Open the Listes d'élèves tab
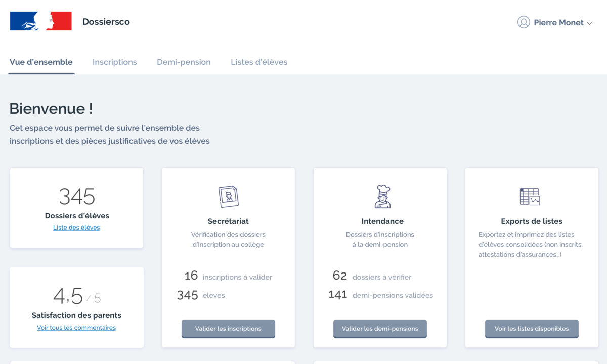Viewport: 607px width, 364px height. tap(259, 62)
